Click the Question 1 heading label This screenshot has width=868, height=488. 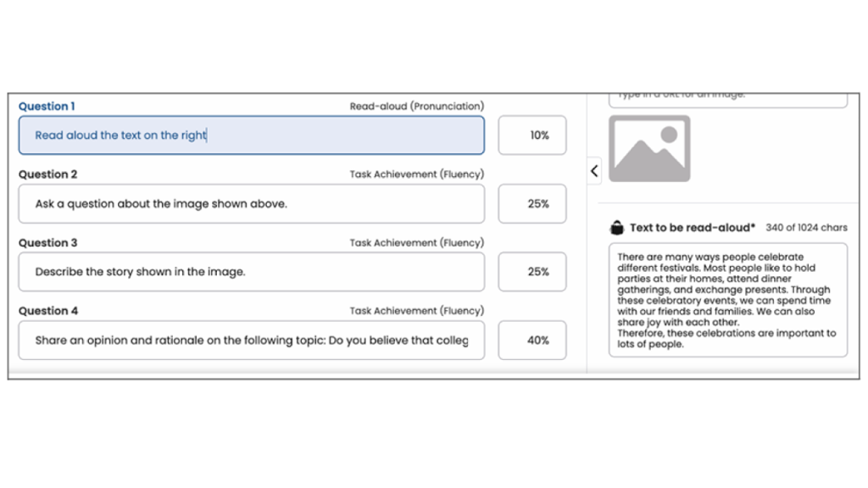pyautogui.click(x=47, y=106)
